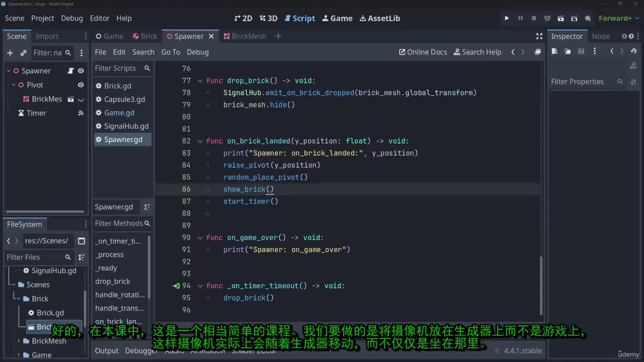Screen dimensions: 644x362
Task: Open the BrickMesh instanced scene in the editor
Action: coord(71,99)
